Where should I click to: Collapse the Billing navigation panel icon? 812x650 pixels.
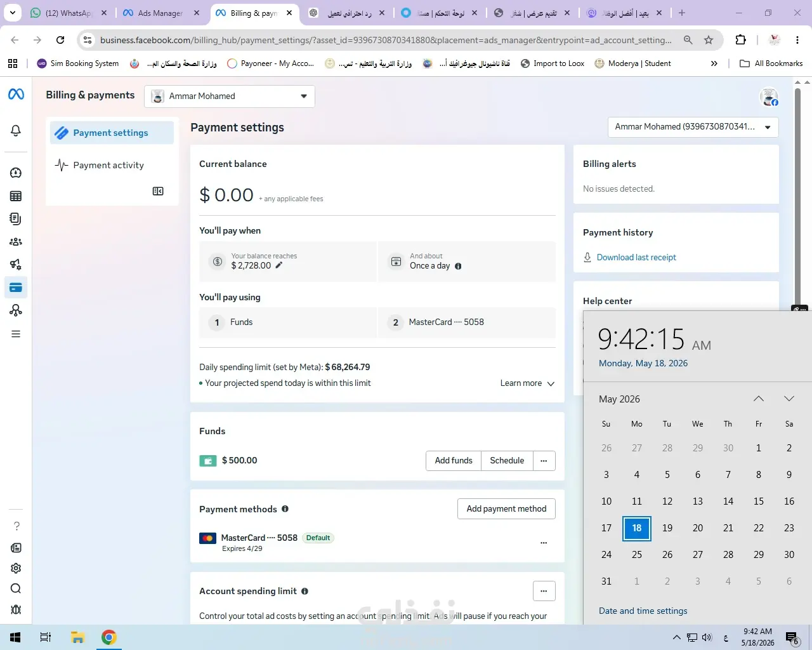tap(158, 191)
